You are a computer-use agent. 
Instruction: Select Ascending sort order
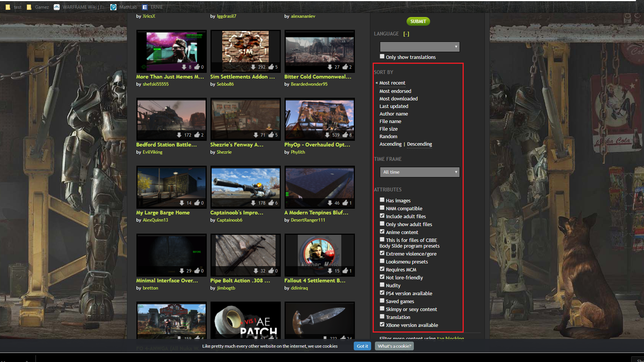[x=390, y=144]
